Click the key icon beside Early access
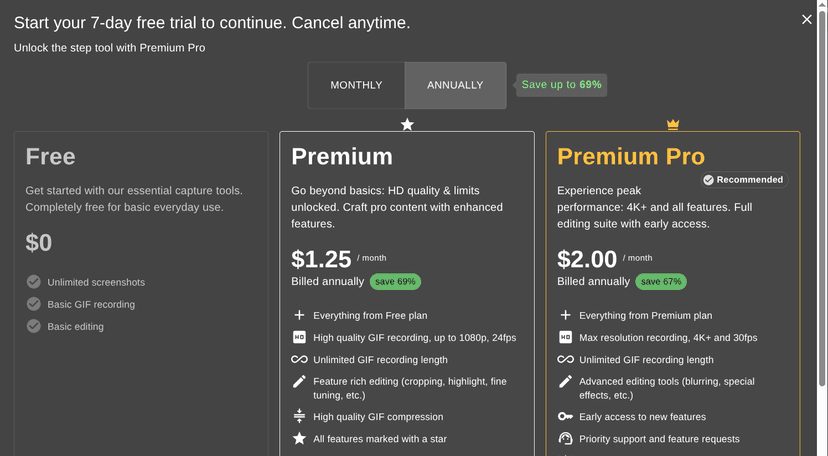 [x=565, y=417]
